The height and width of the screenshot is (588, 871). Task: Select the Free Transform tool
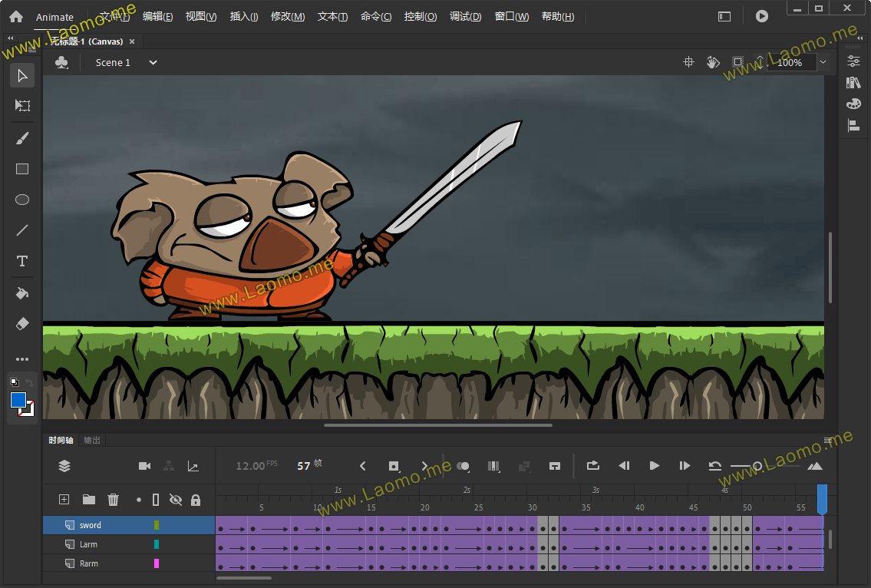22,106
